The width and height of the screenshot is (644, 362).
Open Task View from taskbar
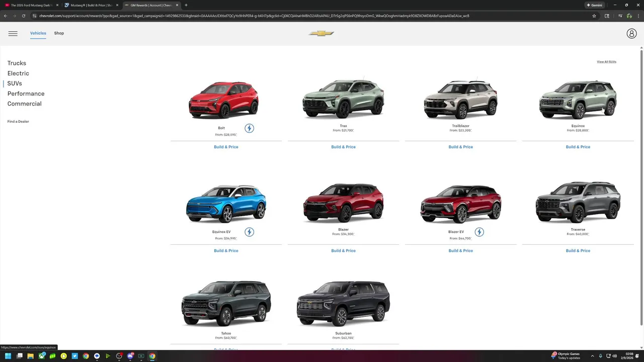click(x=19, y=356)
